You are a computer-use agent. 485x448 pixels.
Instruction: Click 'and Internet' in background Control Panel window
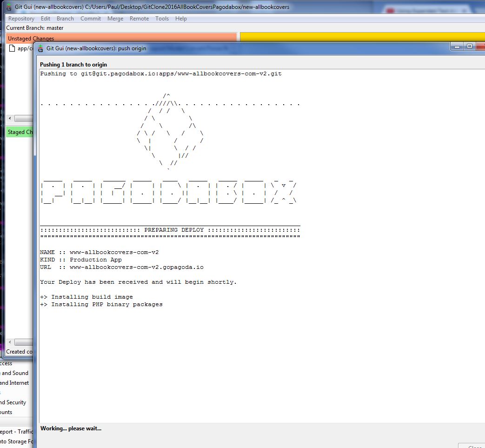tap(14, 383)
